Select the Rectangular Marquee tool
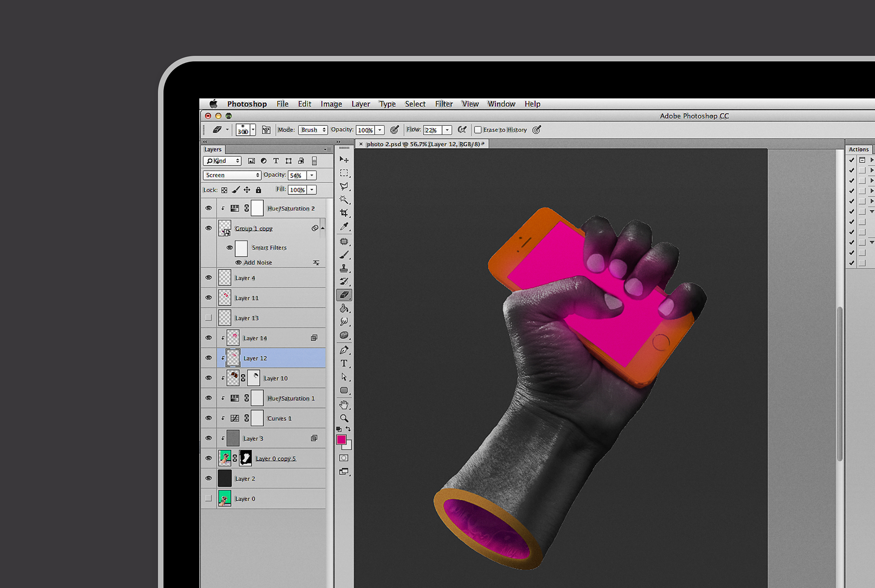Screen dimensions: 875x588 click(x=344, y=173)
